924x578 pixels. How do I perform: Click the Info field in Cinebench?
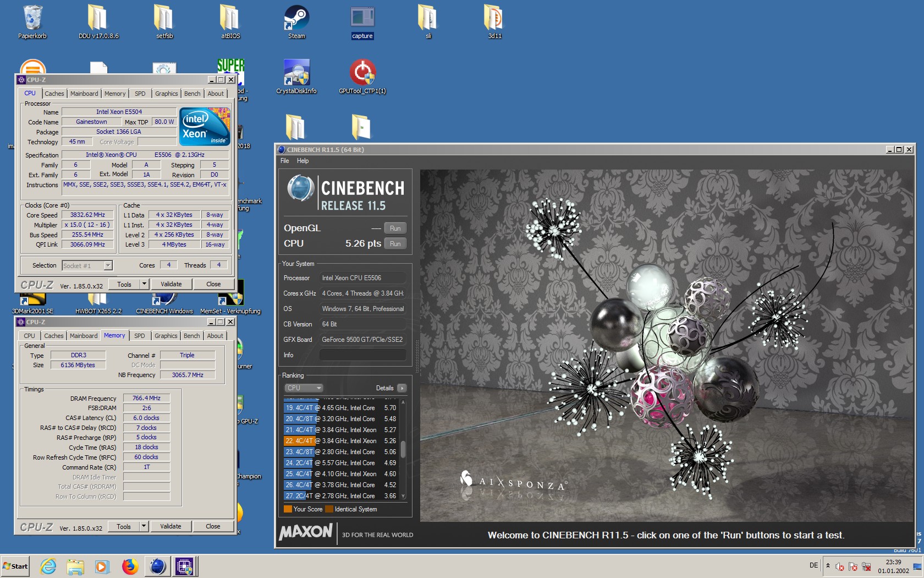click(363, 355)
